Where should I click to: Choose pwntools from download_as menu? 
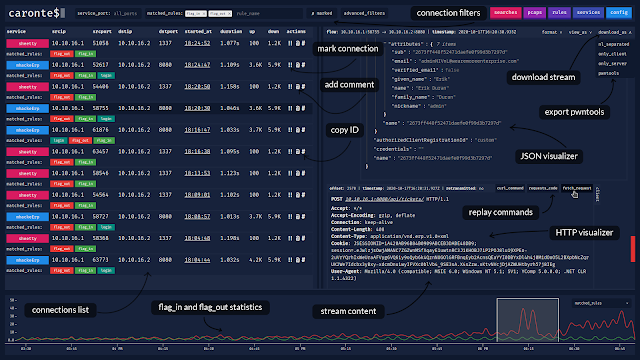click(x=609, y=73)
